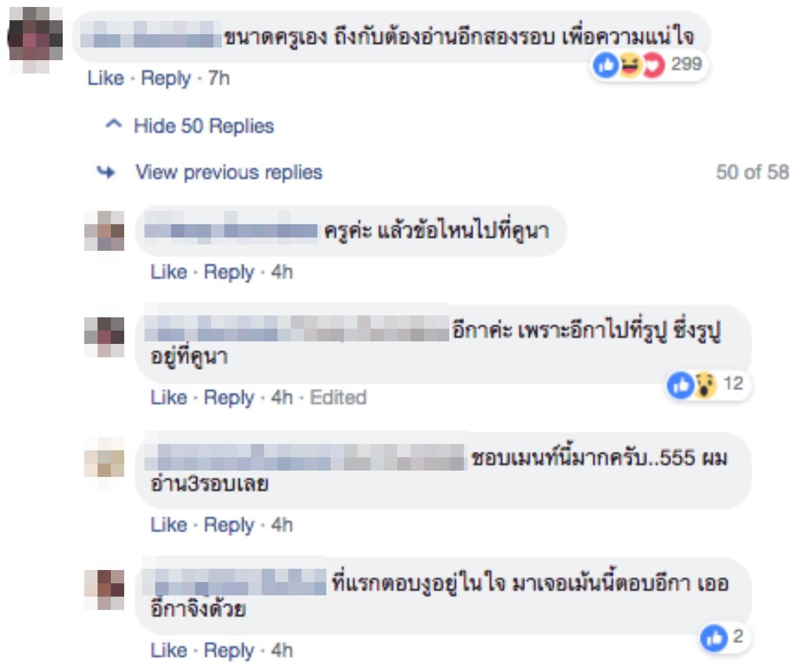Image resolution: width=811 pixels, height=672 pixels.
Task: Click the laughing emoji reaction icon
Action: [629, 65]
